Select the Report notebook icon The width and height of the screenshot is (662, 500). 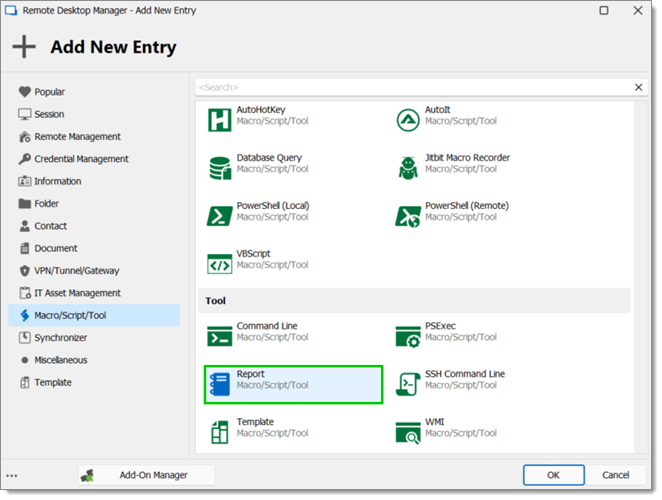point(220,384)
